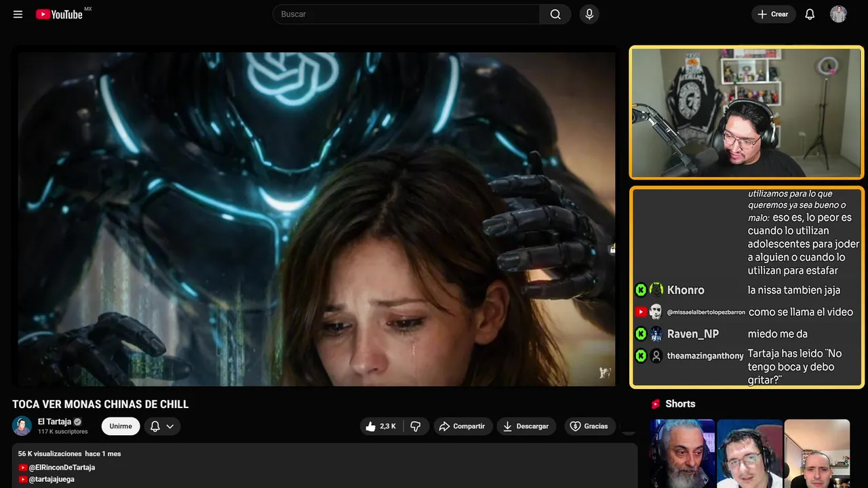Image resolution: width=868 pixels, height=488 pixels.
Task: Click the Shorts section heading
Action: coord(680,404)
